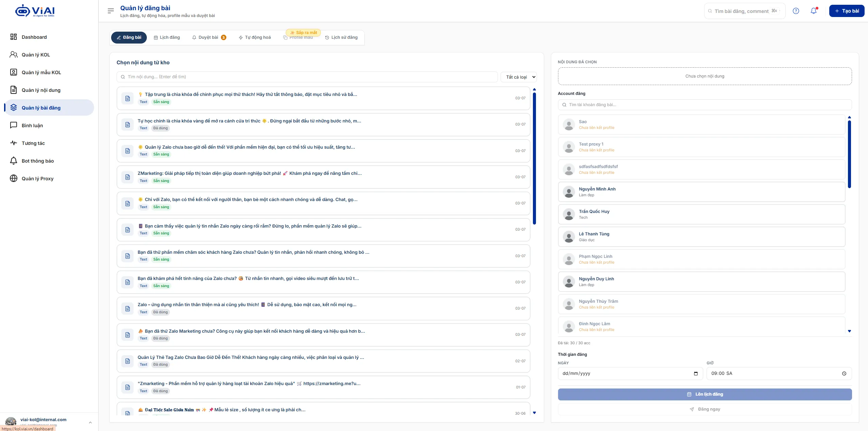The image size is (868, 431).
Task: Switch to the Tự động hoá tab
Action: pyautogui.click(x=255, y=37)
